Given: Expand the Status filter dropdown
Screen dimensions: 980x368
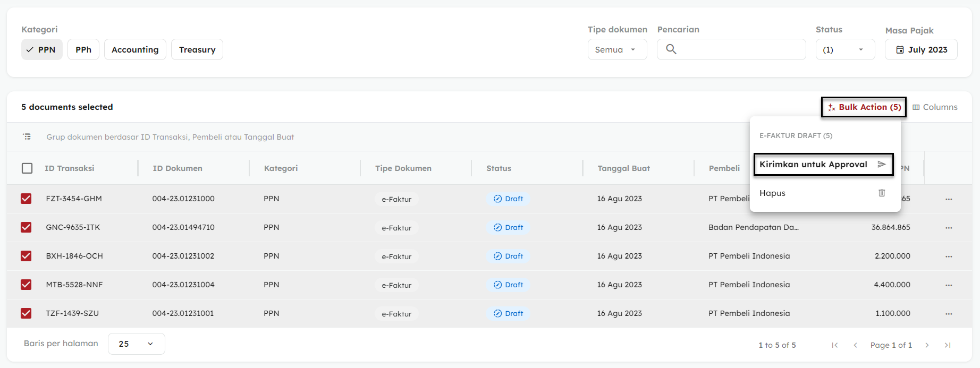Looking at the screenshot, I should [845, 49].
